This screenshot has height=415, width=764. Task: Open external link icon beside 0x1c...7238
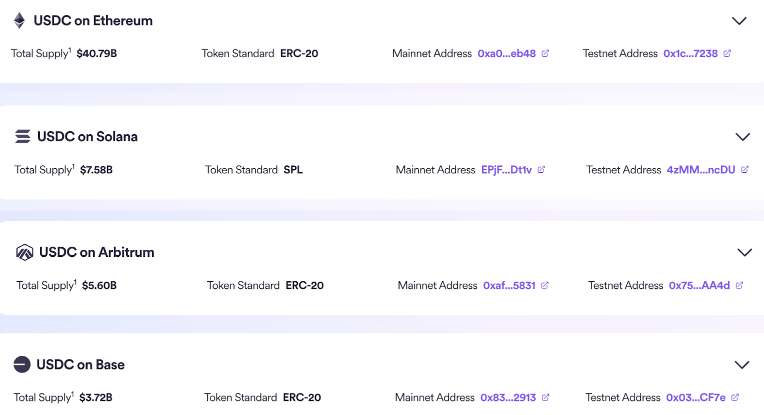coord(727,53)
